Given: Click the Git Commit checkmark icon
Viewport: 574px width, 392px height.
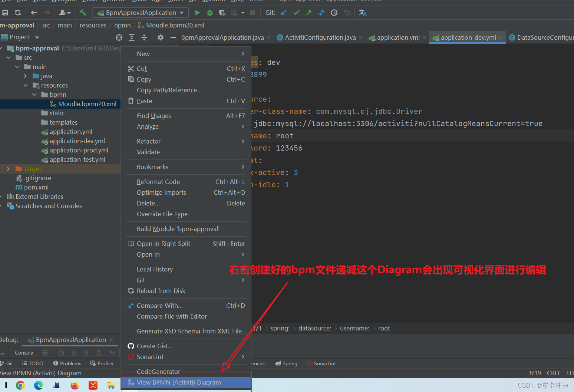Looking at the screenshot, I should click(296, 13).
